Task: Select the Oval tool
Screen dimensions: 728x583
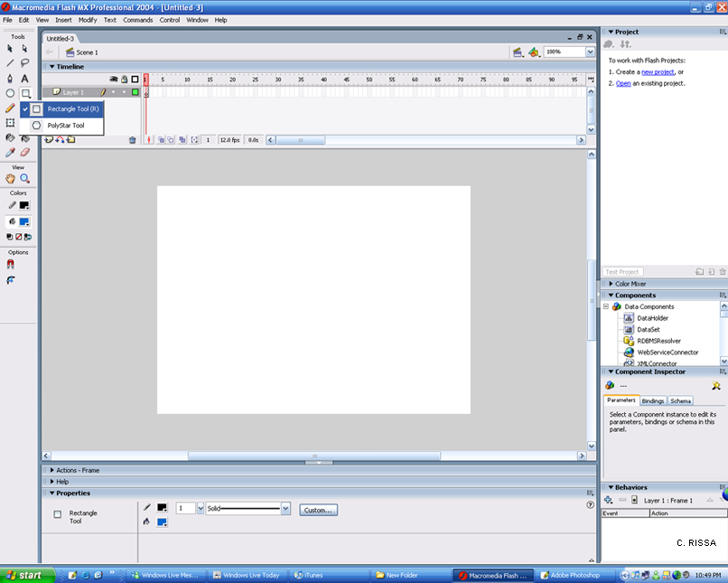Action: pos(10,93)
